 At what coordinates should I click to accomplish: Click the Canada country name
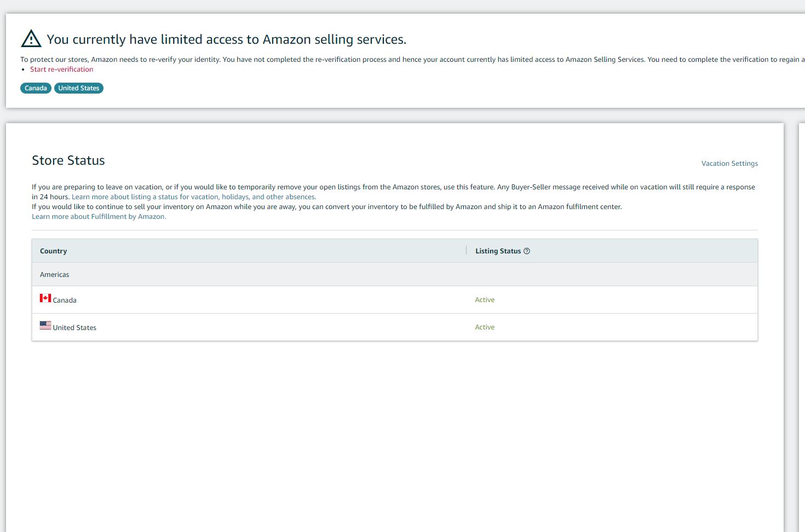65,300
